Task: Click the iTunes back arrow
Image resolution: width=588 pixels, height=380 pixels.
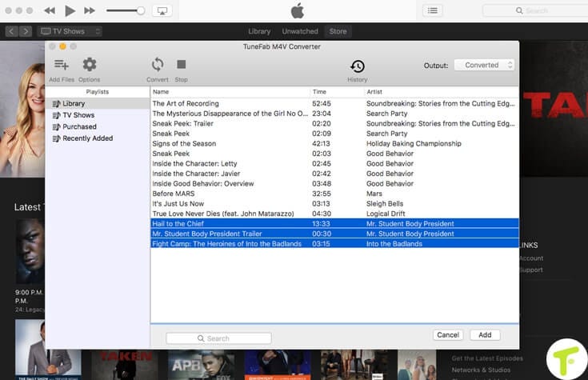Action: 11,31
